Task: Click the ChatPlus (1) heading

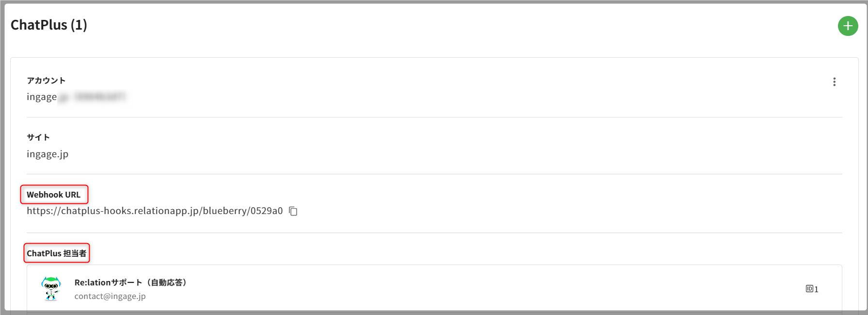Action: pyautogui.click(x=49, y=25)
